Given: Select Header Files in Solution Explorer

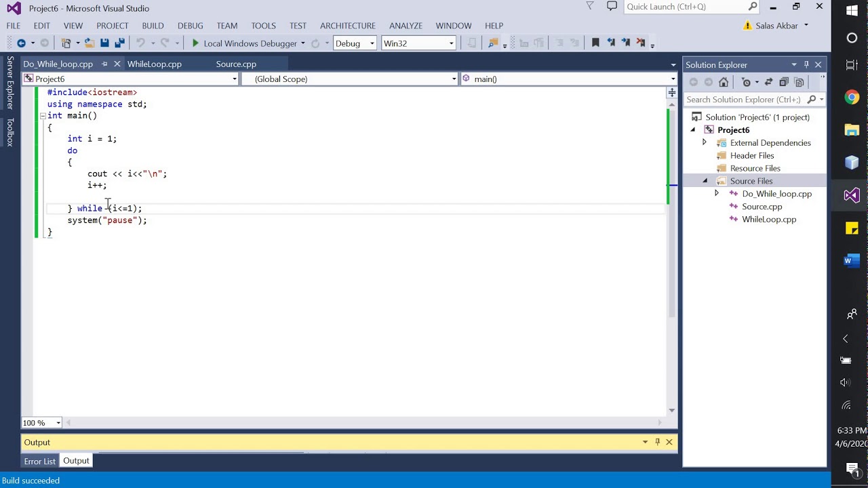Looking at the screenshot, I should [751, 155].
